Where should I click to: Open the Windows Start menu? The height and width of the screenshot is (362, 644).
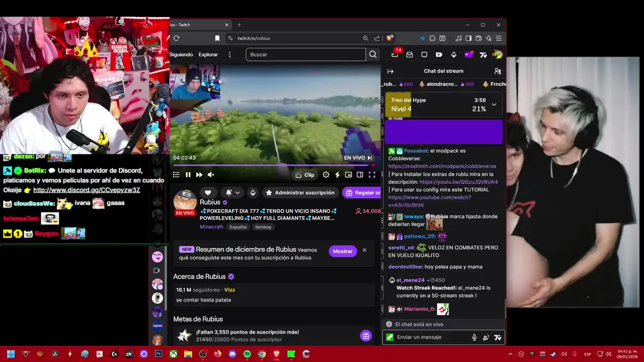click(x=11, y=354)
